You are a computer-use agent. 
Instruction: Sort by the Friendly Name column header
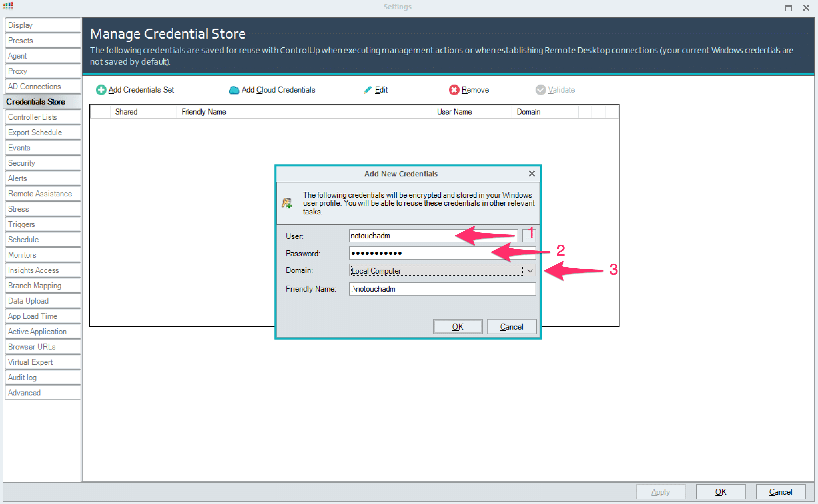[304, 112]
